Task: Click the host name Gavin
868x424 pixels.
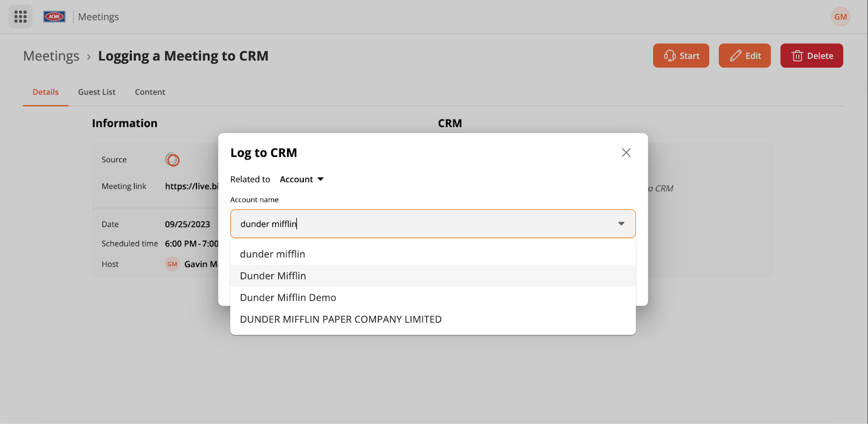Action: (201, 264)
